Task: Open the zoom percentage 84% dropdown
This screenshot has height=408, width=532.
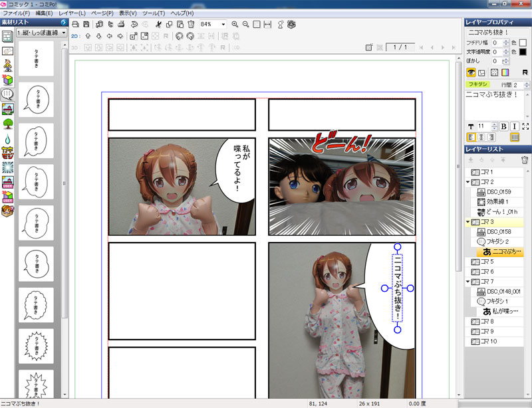Action: pos(223,25)
